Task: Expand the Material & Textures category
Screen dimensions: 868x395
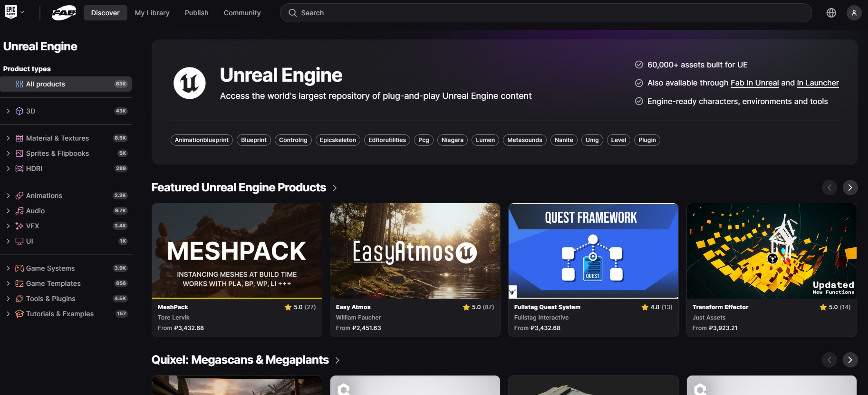Action: pos(8,138)
